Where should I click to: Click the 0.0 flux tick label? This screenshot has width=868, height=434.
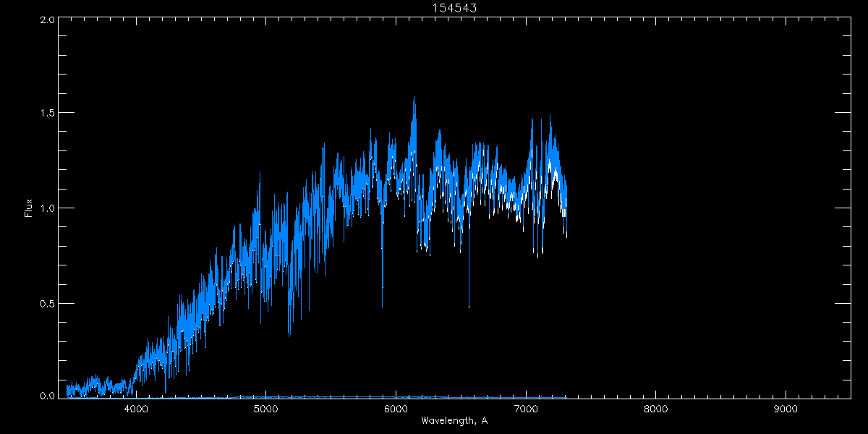pos(47,396)
